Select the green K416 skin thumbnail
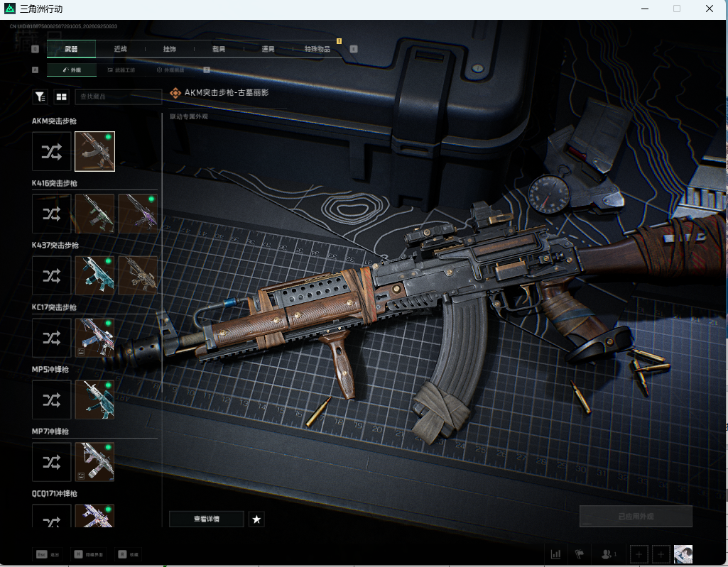 pos(94,214)
